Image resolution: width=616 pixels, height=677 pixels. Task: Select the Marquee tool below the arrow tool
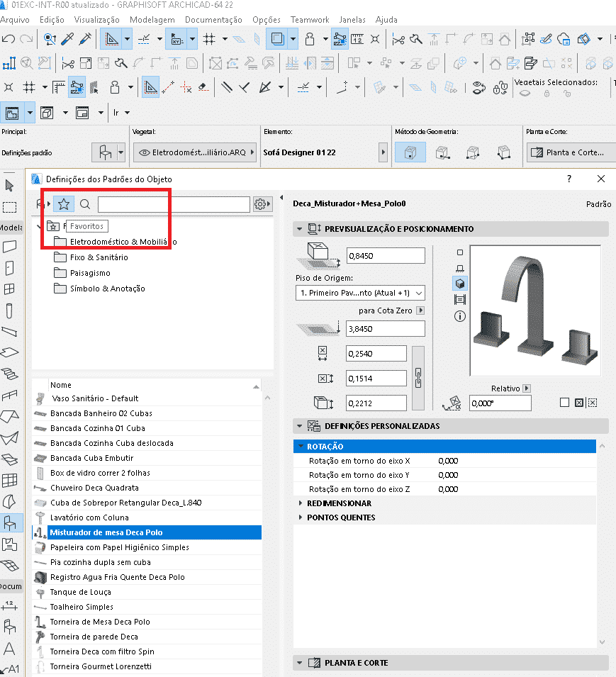[x=9, y=206]
